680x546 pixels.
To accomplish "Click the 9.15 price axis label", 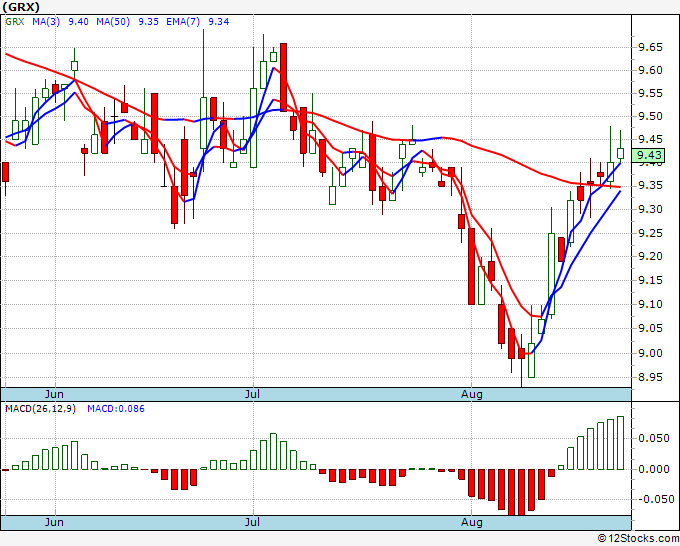I will point(651,281).
